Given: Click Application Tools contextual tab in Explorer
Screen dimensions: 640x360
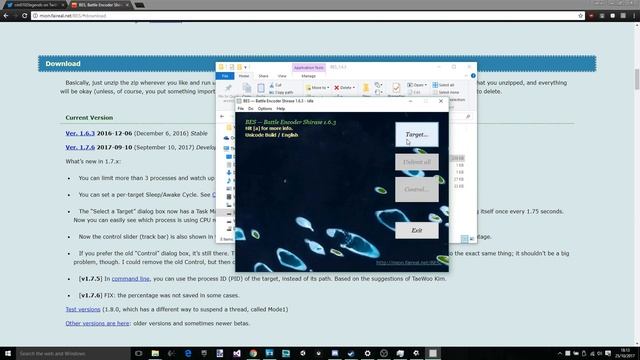Looking at the screenshot, I should 309,67.
